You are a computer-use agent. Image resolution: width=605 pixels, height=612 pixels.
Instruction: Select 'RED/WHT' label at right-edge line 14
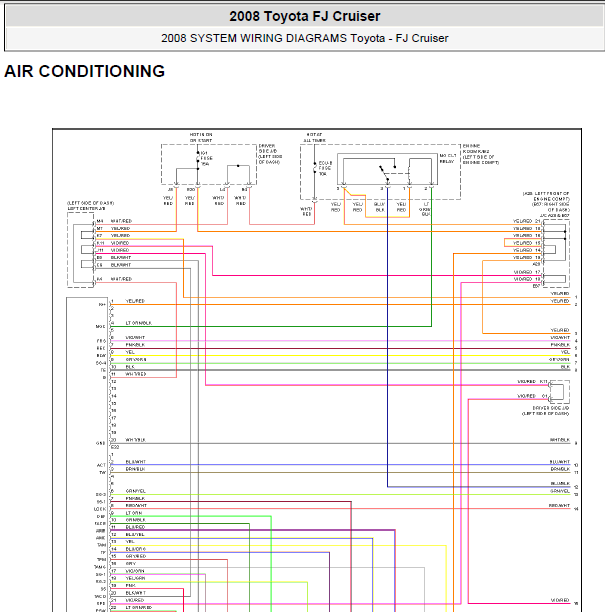pos(559,505)
